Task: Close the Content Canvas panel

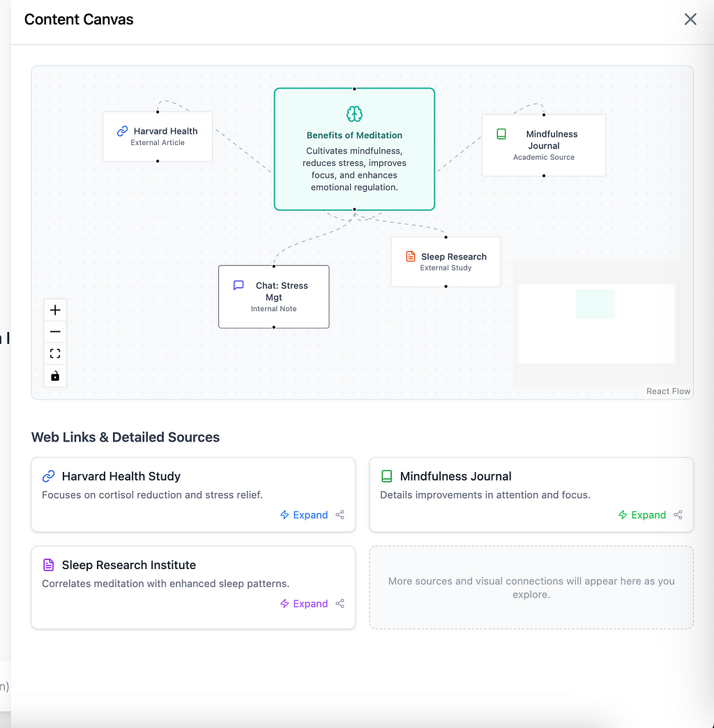Action: point(690,19)
